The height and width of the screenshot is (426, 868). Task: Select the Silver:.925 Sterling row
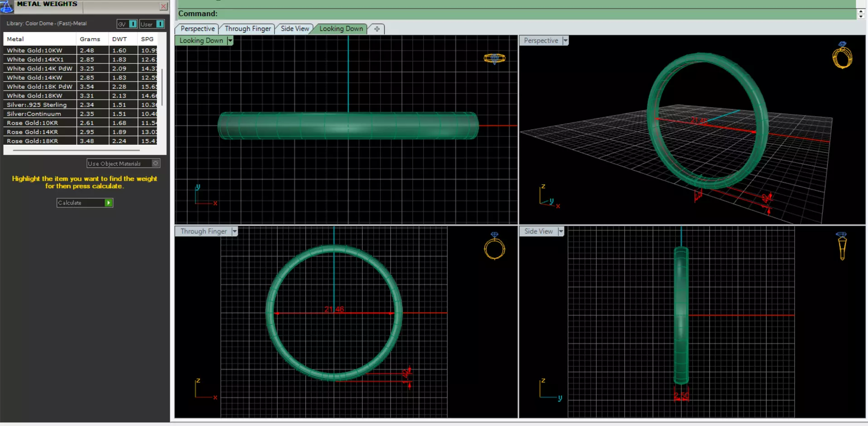pyautogui.click(x=81, y=105)
